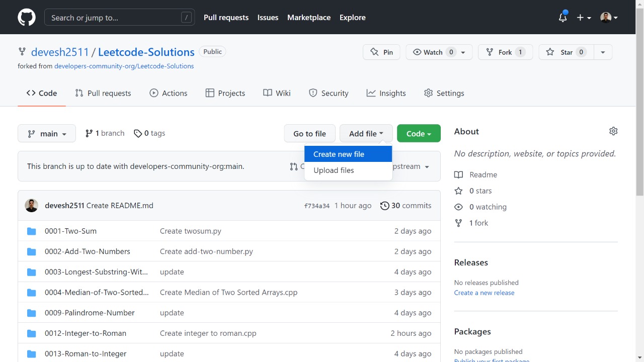Screen dimensions: 644x362
Task: Click the search or jump to field
Action: pos(120,18)
